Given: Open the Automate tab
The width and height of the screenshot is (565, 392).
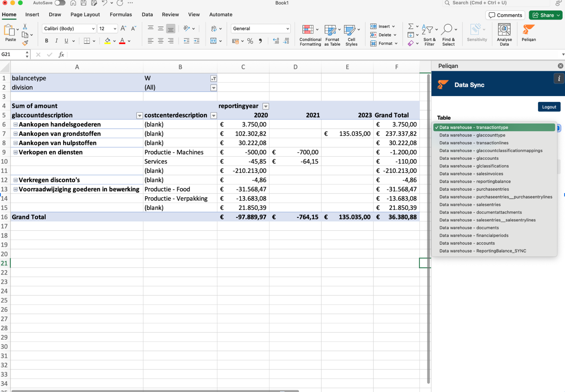Looking at the screenshot, I should (x=221, y=15).
